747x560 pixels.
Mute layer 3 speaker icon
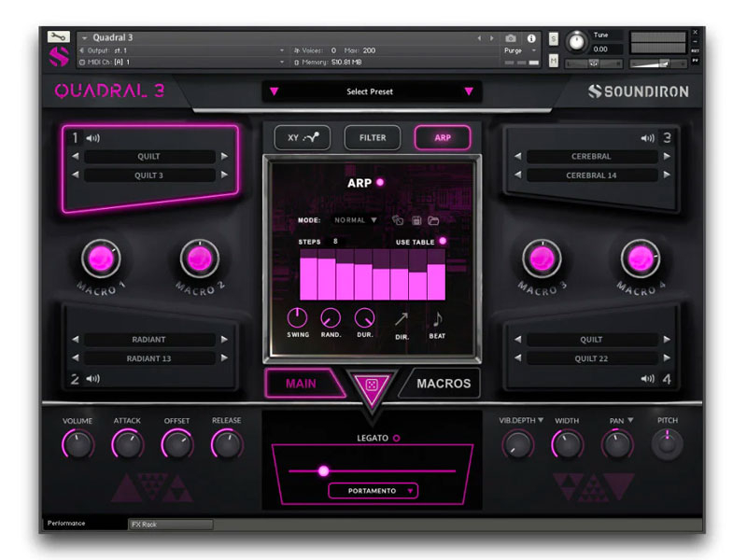[647, 138]
